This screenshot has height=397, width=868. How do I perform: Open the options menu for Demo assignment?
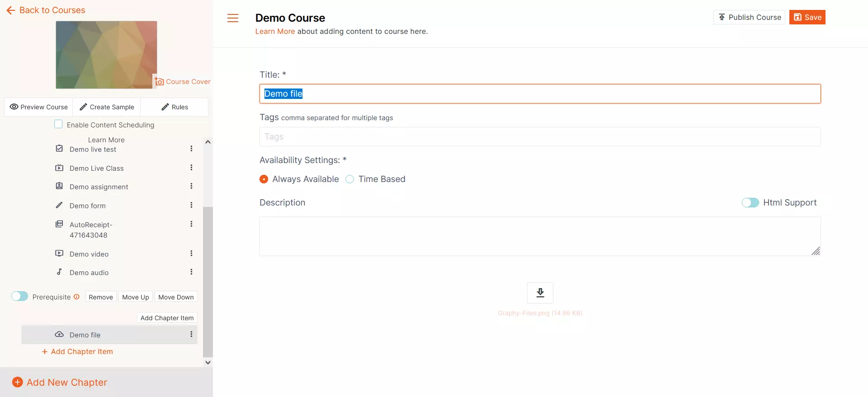pos(191,186)
